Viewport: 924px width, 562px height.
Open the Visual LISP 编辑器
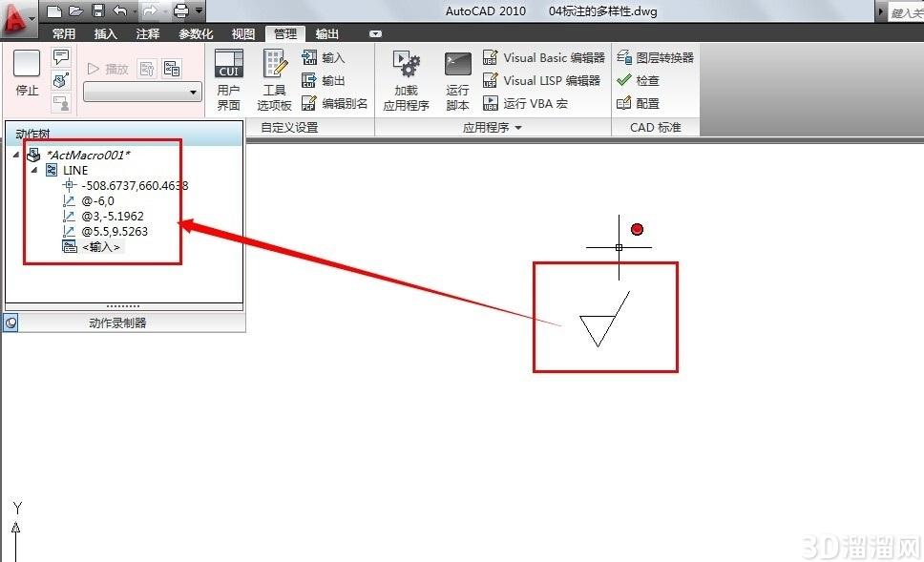541,81
